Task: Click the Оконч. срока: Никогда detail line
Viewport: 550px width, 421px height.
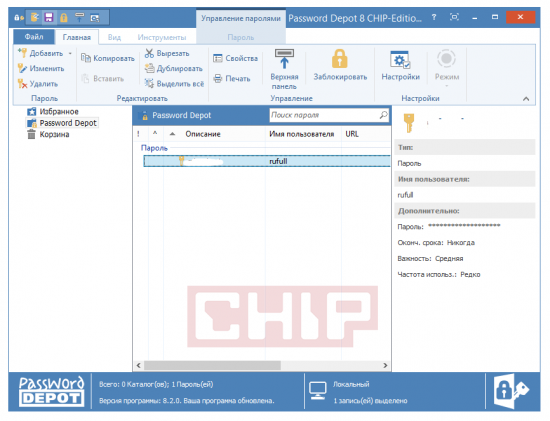Action: click(x=436, y=243)
